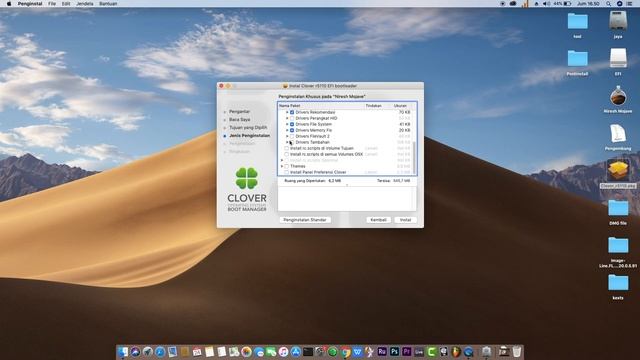Check Drivers FileVault 2 checkbox
This screenshot has width=640, height=360.
click(x=292, y=136)
